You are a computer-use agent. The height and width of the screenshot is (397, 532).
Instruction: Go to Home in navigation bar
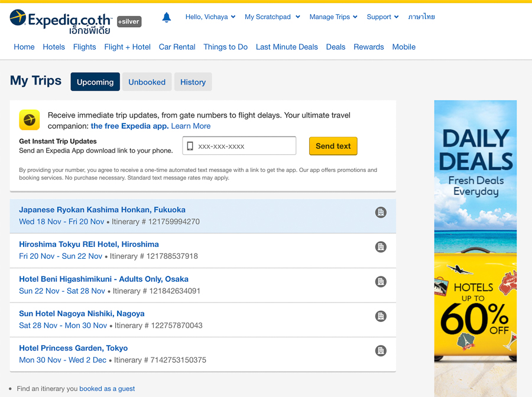coord(24,47)
